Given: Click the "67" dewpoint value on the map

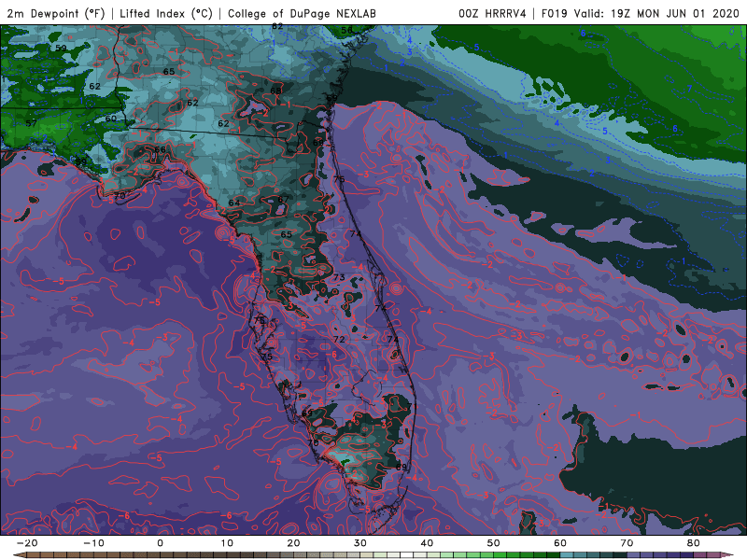Looking at the screenshot, I should click(283, 199).
